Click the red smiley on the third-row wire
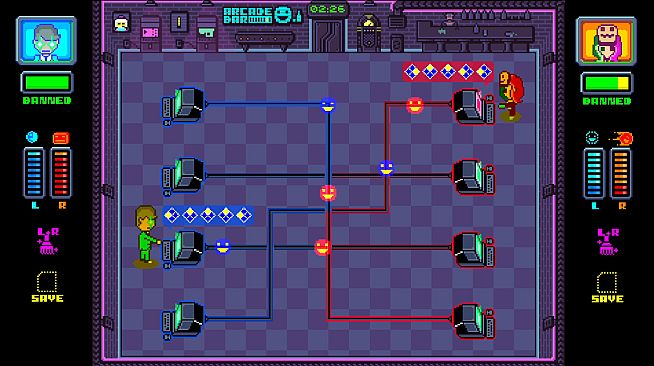 point(322,247)
